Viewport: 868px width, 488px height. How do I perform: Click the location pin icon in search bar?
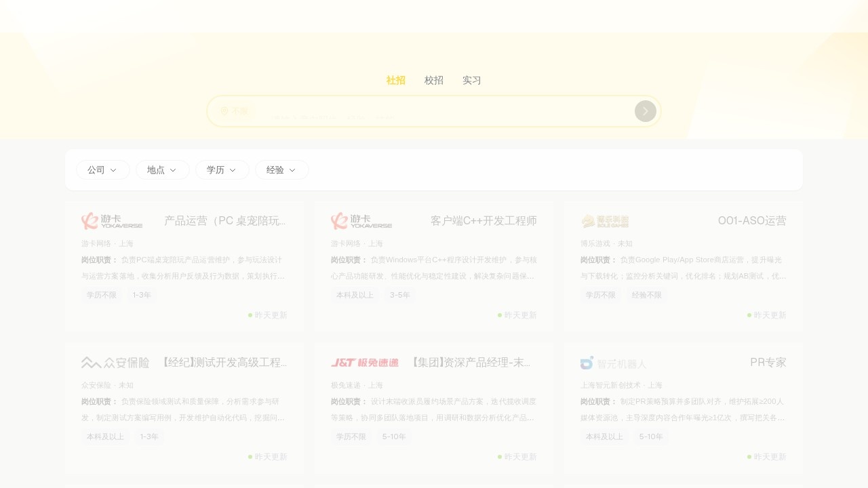click(x=224, y=111)
